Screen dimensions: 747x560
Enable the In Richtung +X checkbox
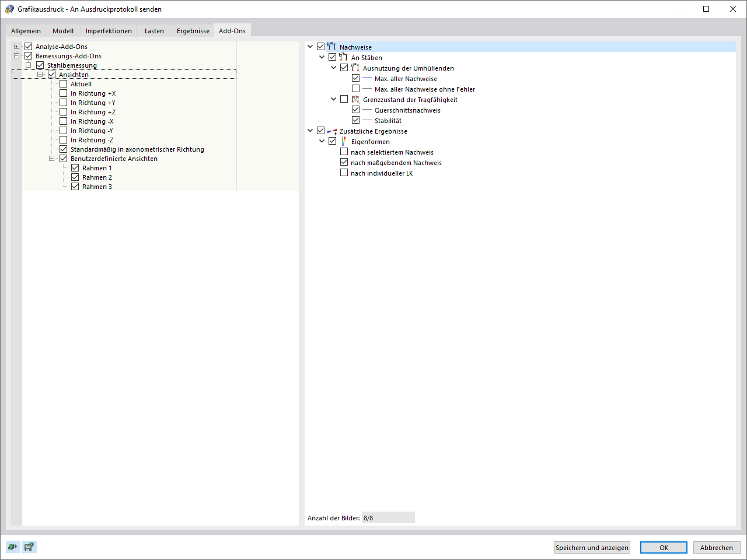[x=64, y=93]
